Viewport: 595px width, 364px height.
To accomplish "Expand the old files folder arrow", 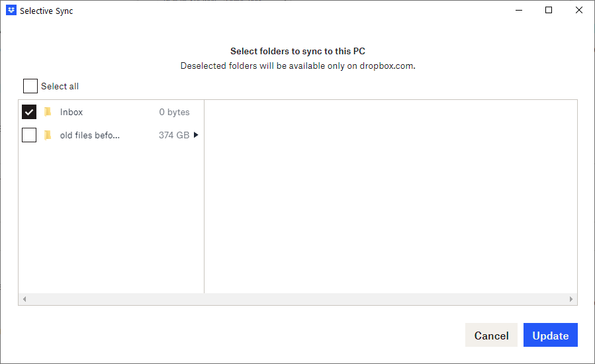I will 196,135.
